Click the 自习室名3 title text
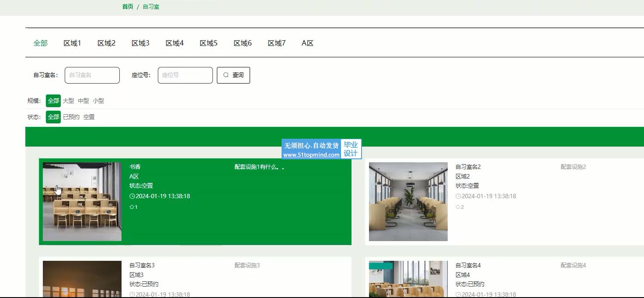The image size is (644, 298). click(142, 265)
